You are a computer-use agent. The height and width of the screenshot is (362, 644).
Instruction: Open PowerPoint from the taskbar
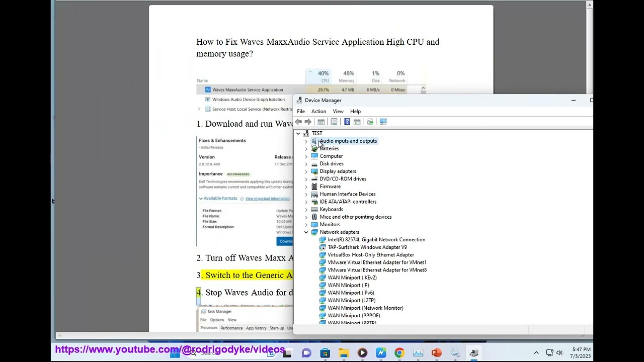pyautogui.click(x=436, y=353)
